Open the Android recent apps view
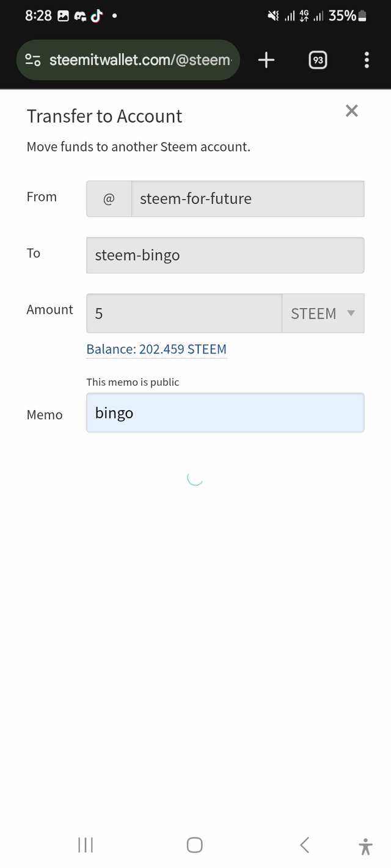The image size is (391, 868). point(86,845)
